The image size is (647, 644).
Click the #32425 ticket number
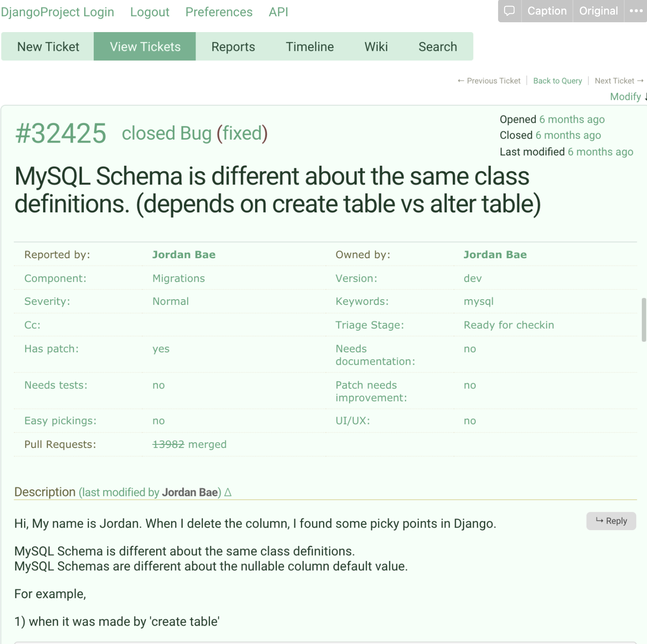pos(61,133)
